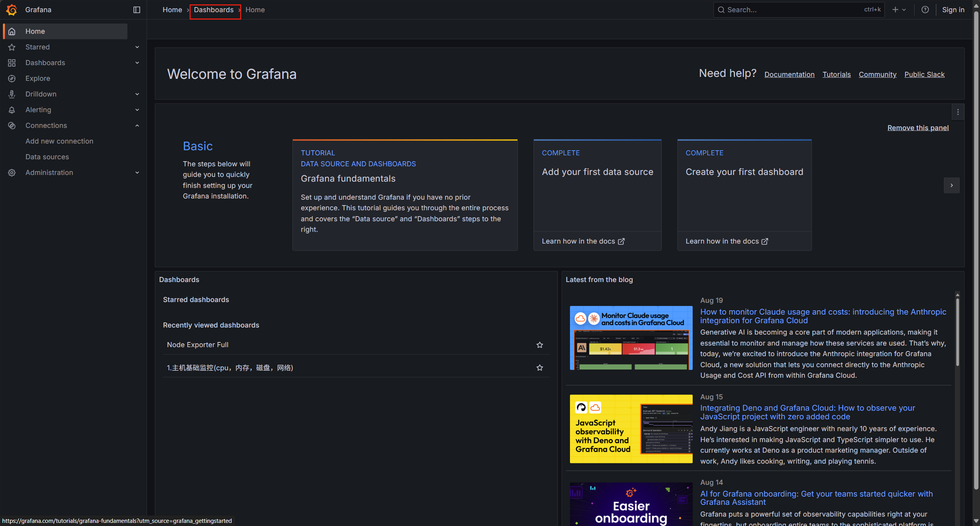Screen dimensions: 980x526
Task: Star the 主机基础监控 dashboard
Action: (540, 368)
